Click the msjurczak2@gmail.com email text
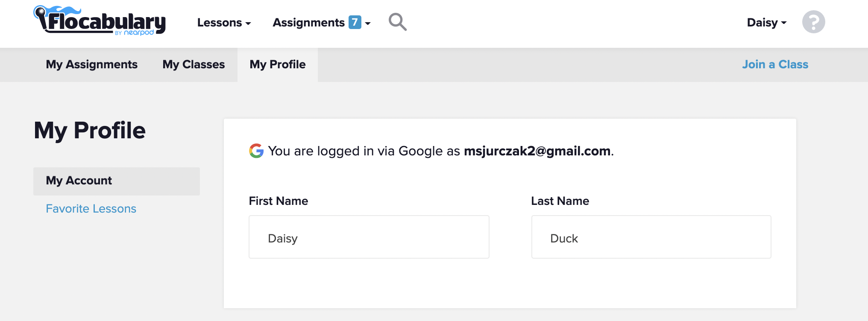The width and height of the screenshot is (868, 321). (537, 151)
